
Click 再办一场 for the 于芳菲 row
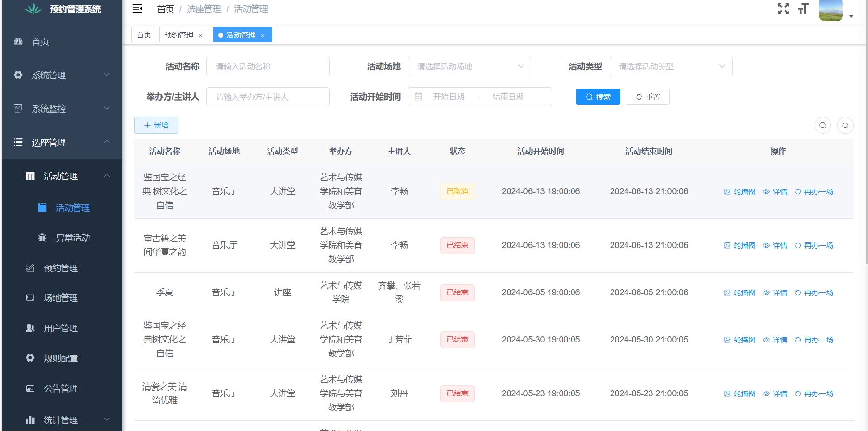[x=814, y=340]
